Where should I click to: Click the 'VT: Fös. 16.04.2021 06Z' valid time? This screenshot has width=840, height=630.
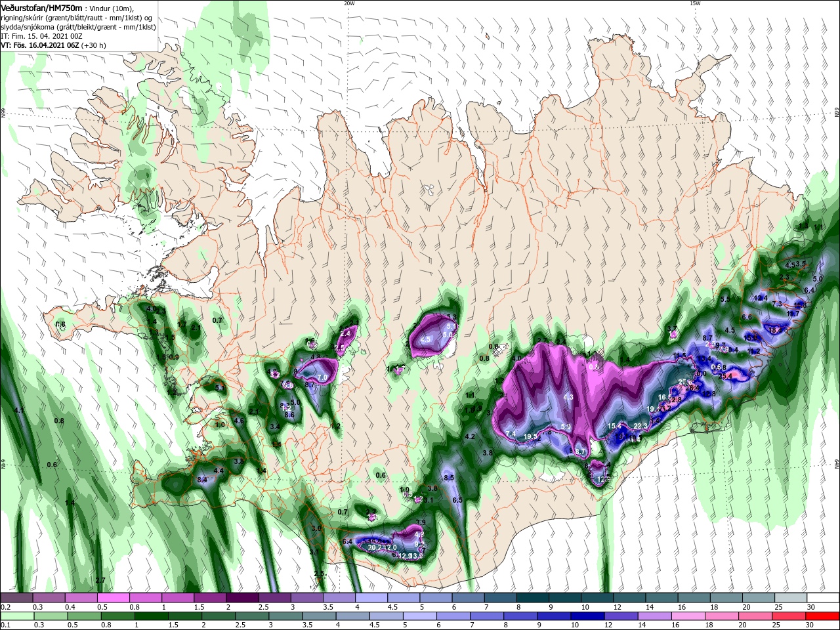point(40,45)
